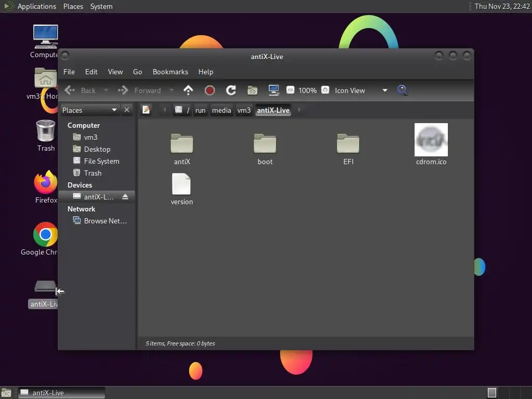Screen dimensions: 532x399
Task: Open the Bookmarks menu
Action: pyautogui.click(x=170, y=72)
